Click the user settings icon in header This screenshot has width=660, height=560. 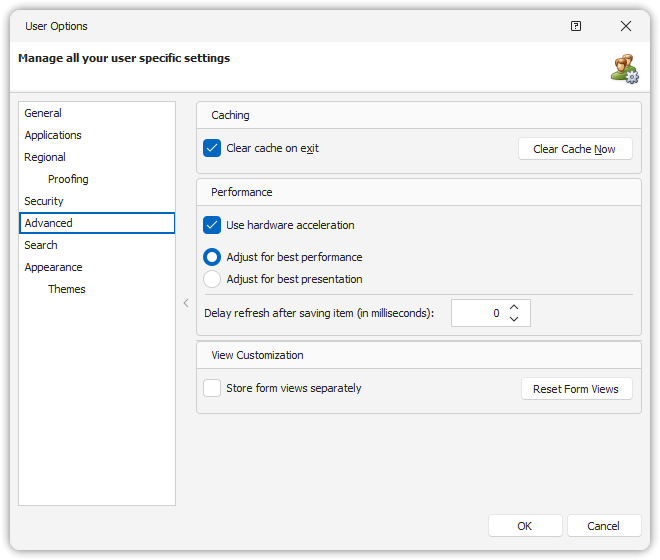click(x=625, y=68)
